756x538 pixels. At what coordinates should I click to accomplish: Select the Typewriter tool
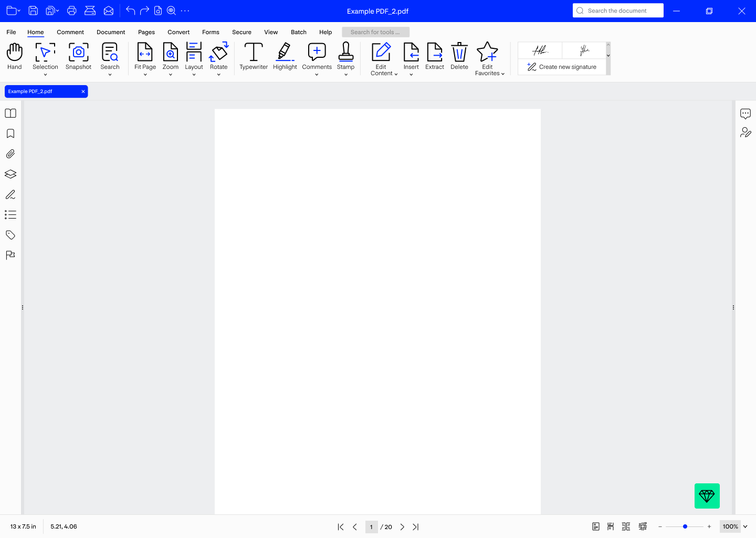[x=254, y=56]
